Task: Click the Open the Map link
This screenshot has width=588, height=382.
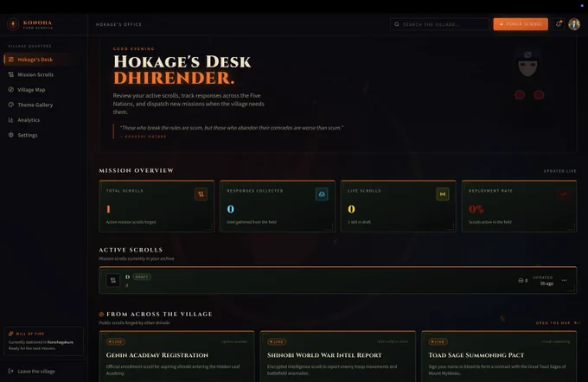Action: 557,322
